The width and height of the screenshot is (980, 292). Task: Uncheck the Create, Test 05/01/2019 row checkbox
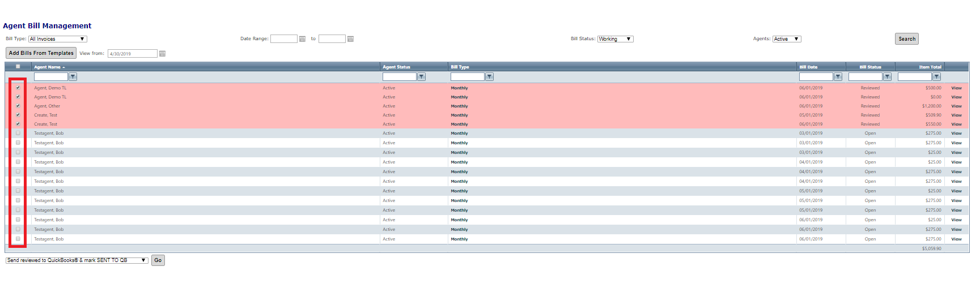(x=18, y=115)
